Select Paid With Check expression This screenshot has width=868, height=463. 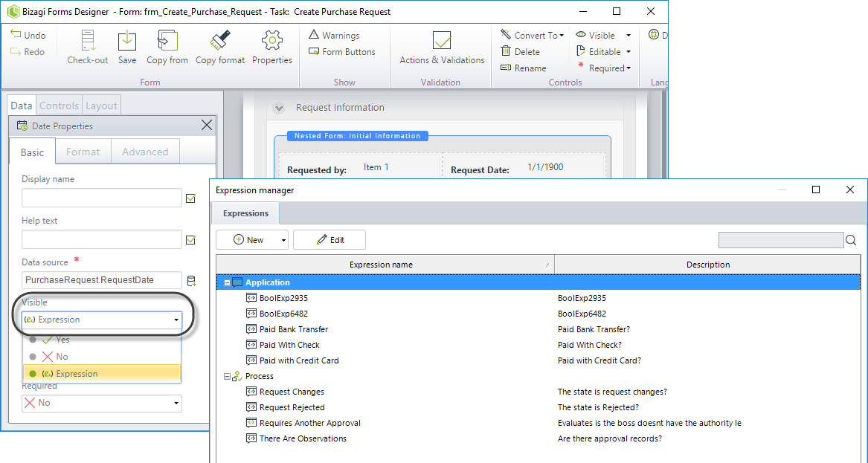coord(289,345)
